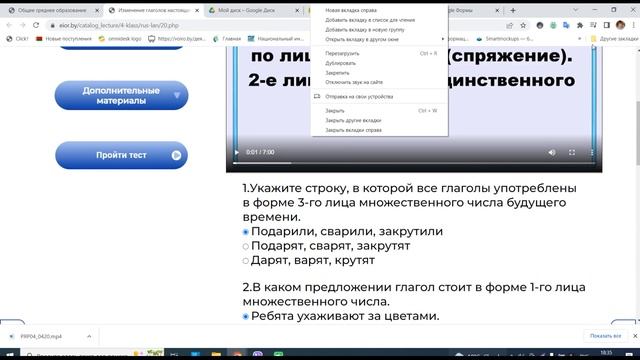Viewport: 640px width, 360px height.
Task: Expand 'Открыть вкладку в другом окне' submenu
Action: coord(379,40)
